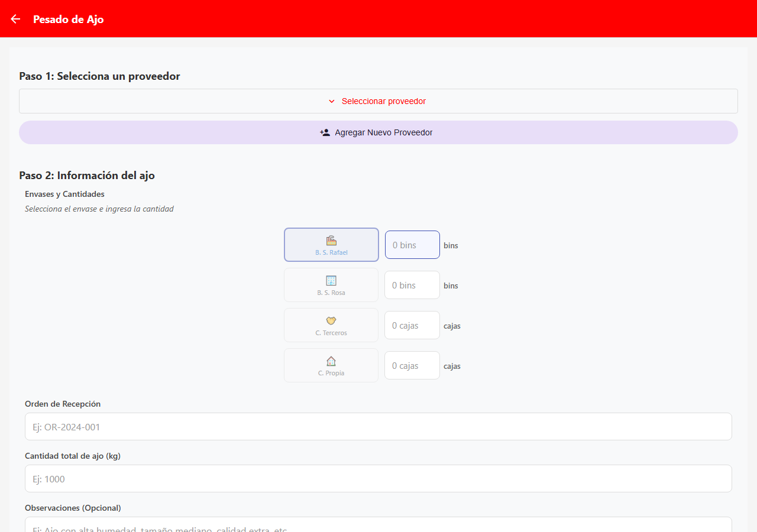
Task: Click Agregar Nuevo Proveedor button
Action: 378,132
